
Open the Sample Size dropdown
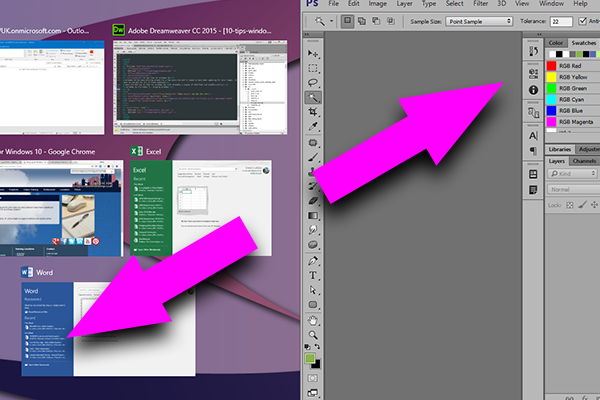[479, 21]
